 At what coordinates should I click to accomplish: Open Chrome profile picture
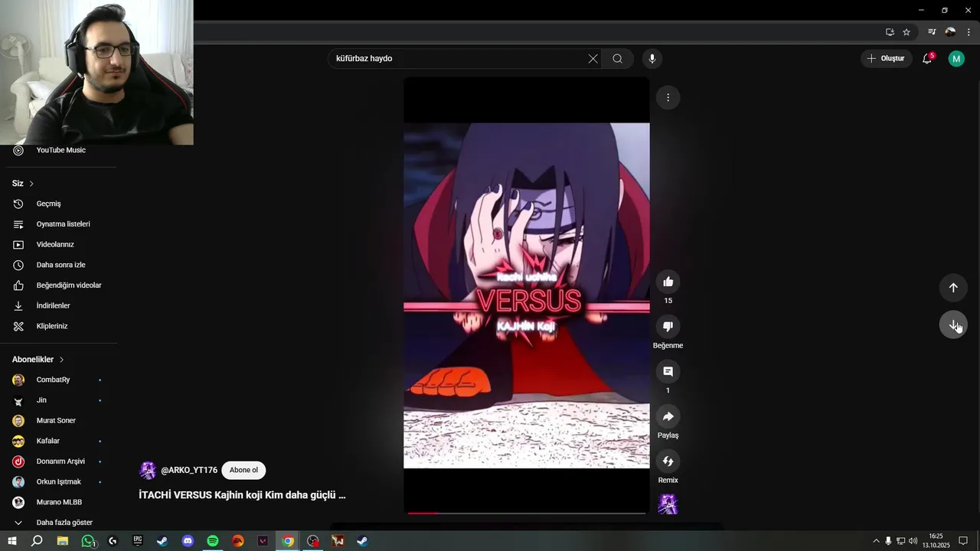(x=950, y=32)
